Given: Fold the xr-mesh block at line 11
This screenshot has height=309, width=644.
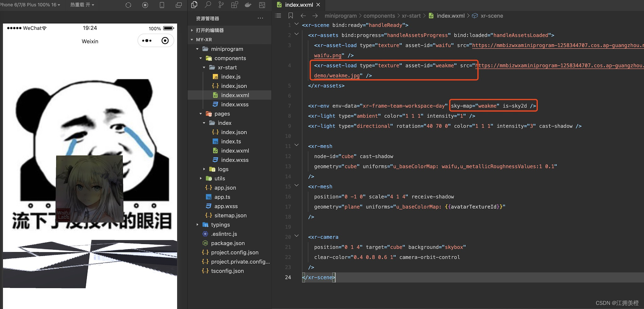Looking at the screenshot, I should pyautogui.click(x=296, y=145).
